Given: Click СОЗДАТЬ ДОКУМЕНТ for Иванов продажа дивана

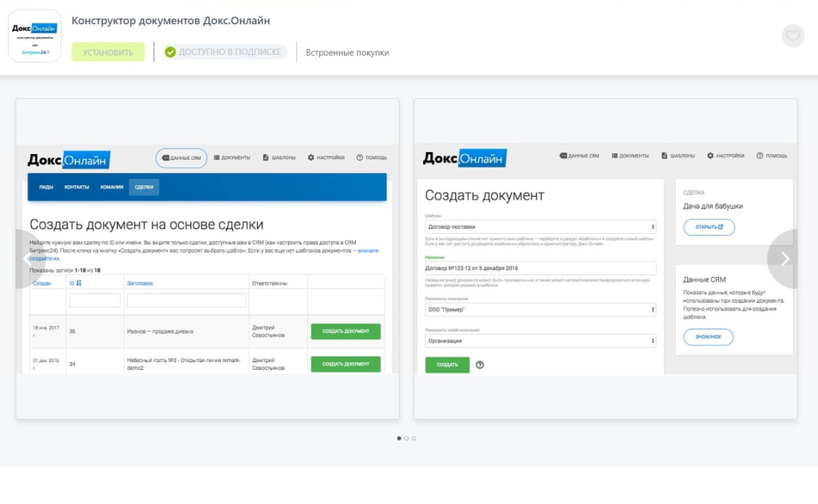Looking at the screenshot, I should click(x=346, y=331).
